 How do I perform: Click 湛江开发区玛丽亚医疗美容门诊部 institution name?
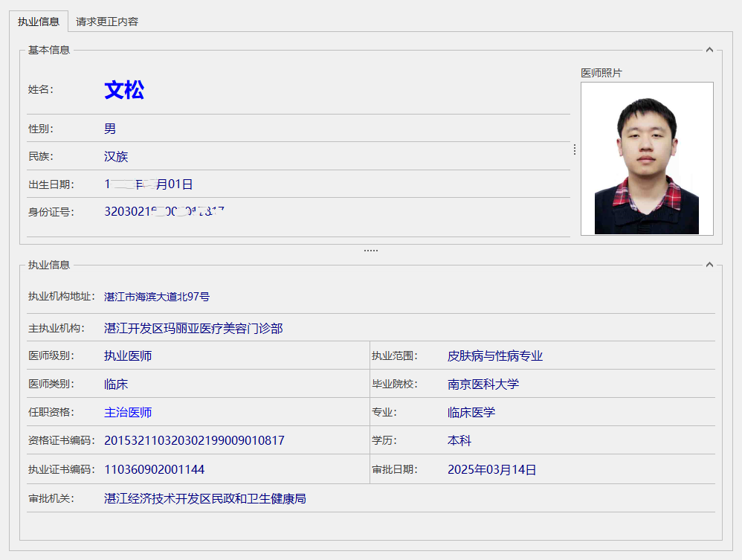click(193, 329)
